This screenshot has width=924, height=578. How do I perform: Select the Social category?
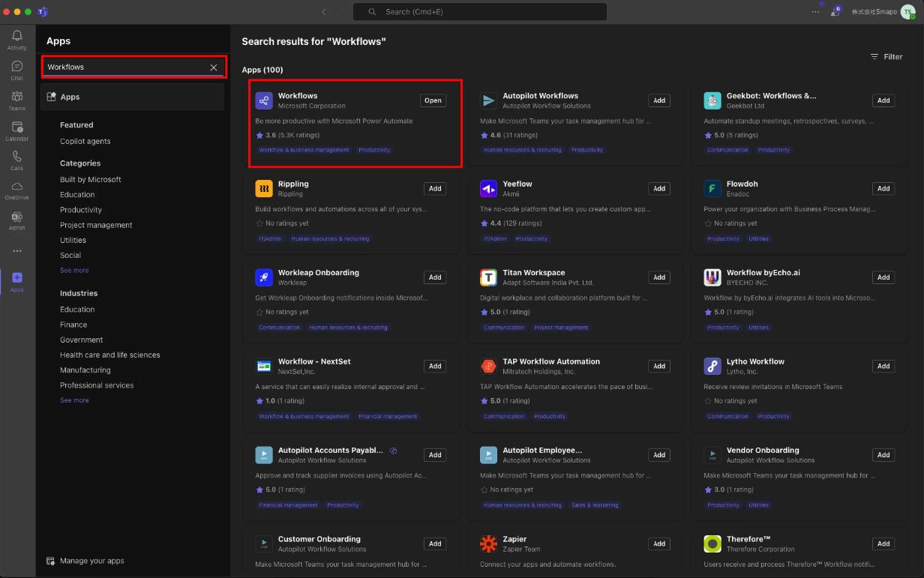tap(70, 256)
